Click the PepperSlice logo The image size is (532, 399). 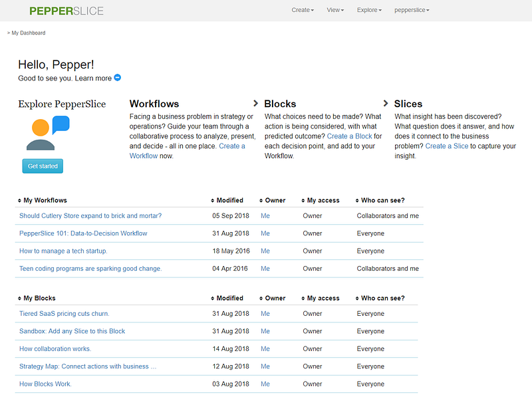point(66,11)
